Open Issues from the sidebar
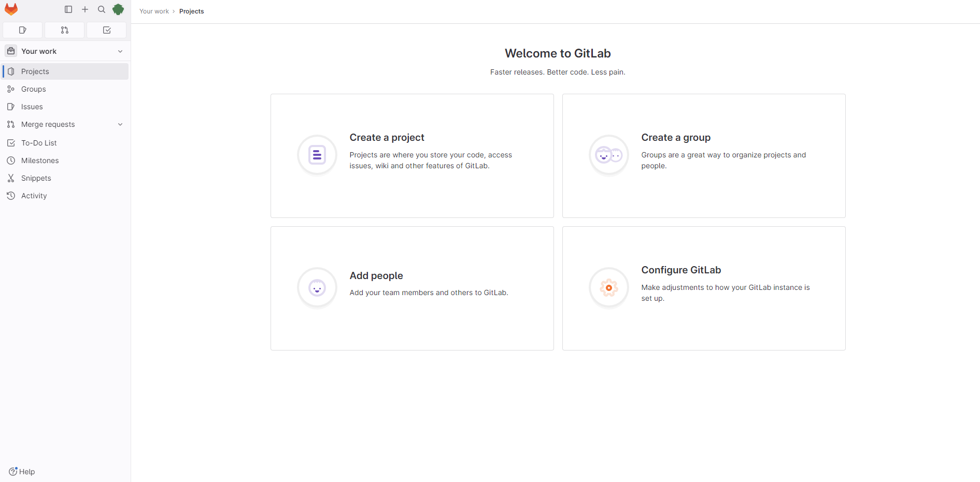The image size is (980, 482). tap(32, 107)
